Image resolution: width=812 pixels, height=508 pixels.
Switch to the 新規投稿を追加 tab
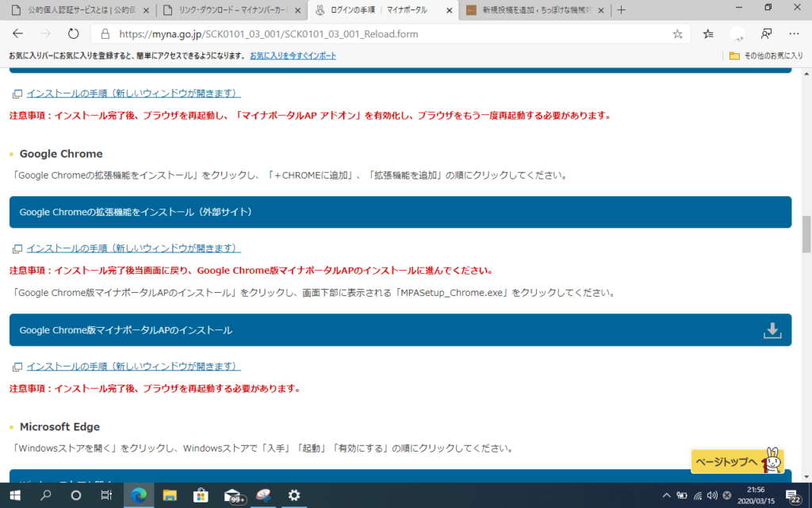[x=534, y=10]
